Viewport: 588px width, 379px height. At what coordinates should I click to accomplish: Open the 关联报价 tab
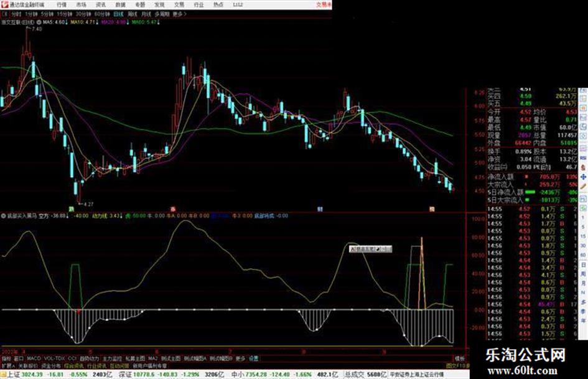(28, 365)
